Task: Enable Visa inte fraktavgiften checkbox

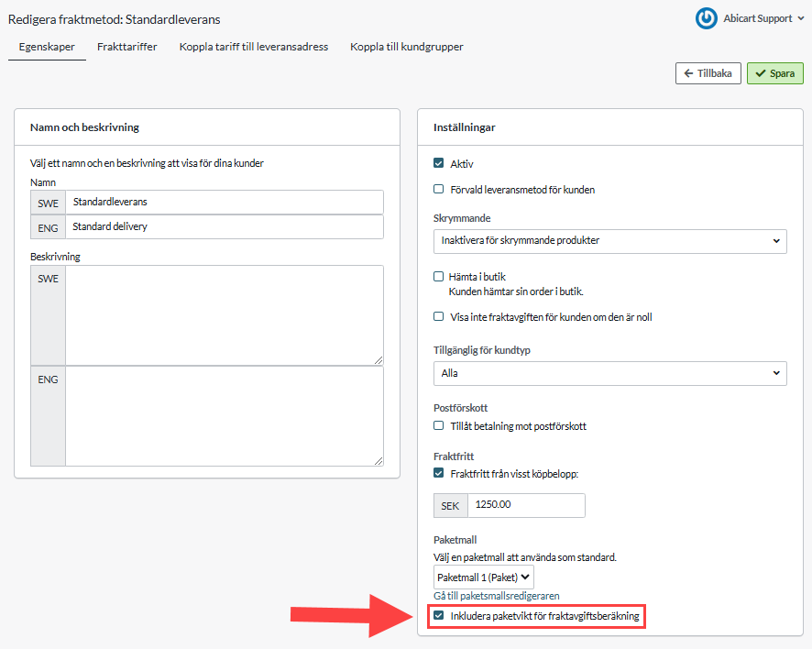Action: click(439, 316)
